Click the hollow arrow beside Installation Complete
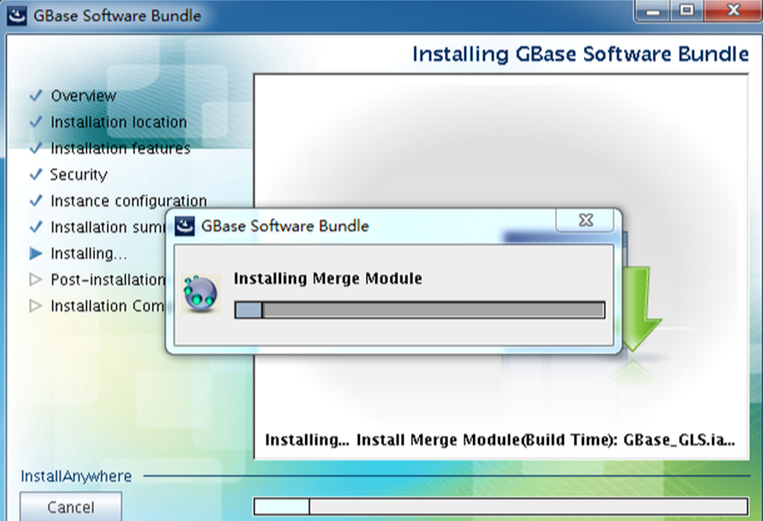 tap(36, 305)
